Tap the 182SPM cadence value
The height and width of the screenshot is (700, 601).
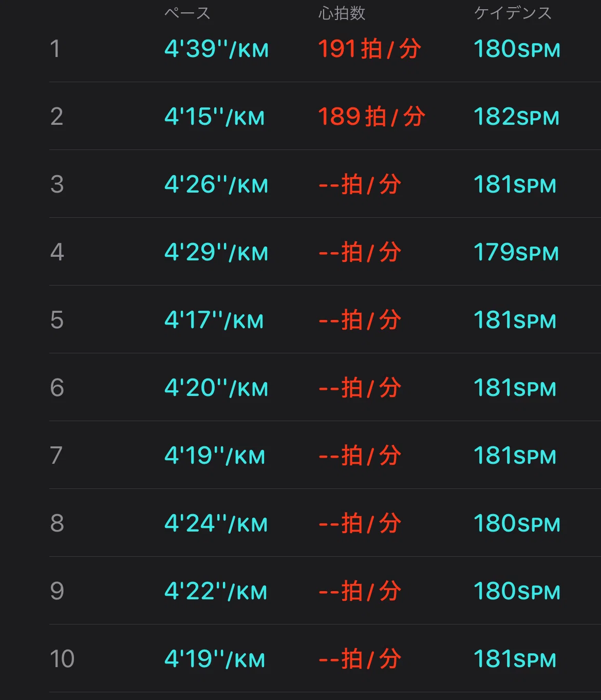coord(516,117)
